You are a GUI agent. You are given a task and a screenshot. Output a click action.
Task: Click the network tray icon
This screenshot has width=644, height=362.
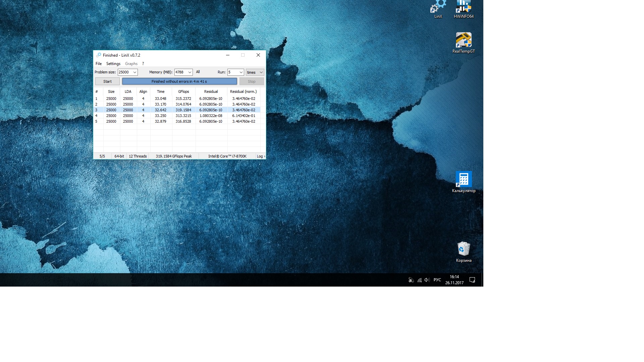coord(419,280)
